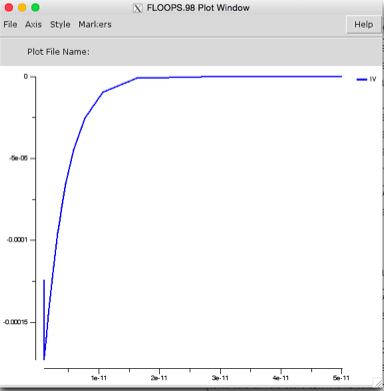Click the Plot File Name label

pyautogui.click(x=58, y=52)
